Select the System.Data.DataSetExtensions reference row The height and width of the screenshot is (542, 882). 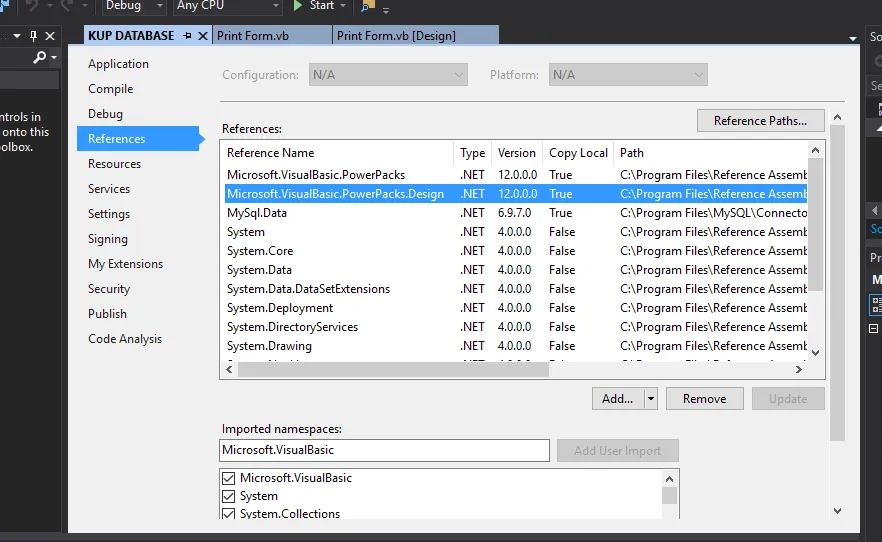tap(516, 289)
